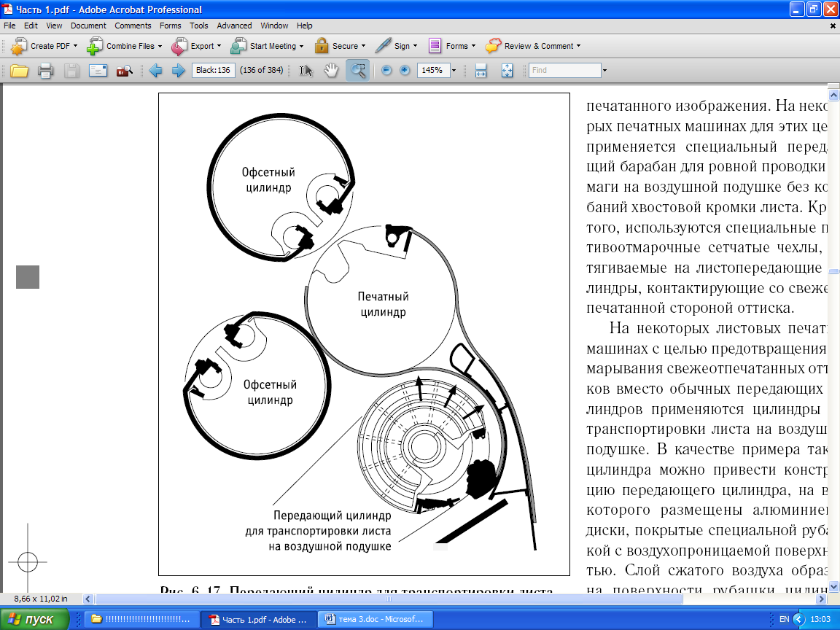Open the Document menu
Screen dimensions: 840x630
click(x=88, y=26)
